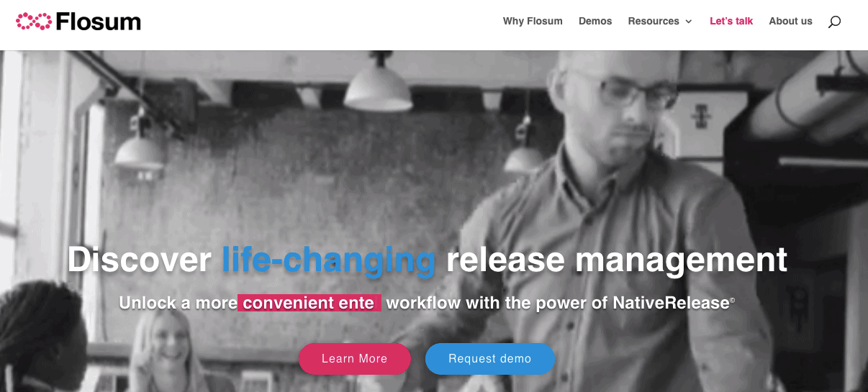This screenshot has height=392, width=868.
Task: Click the word Discover in the headline
Action: pos(140,259)
